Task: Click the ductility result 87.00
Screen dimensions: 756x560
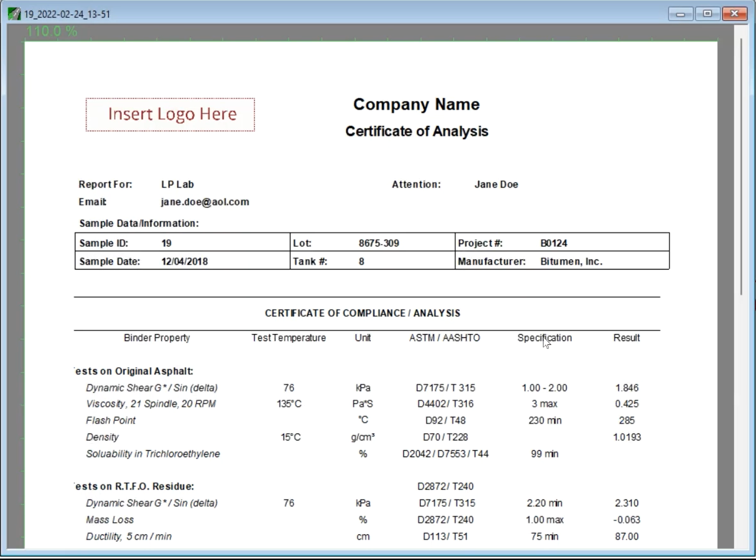Action: 627,536
